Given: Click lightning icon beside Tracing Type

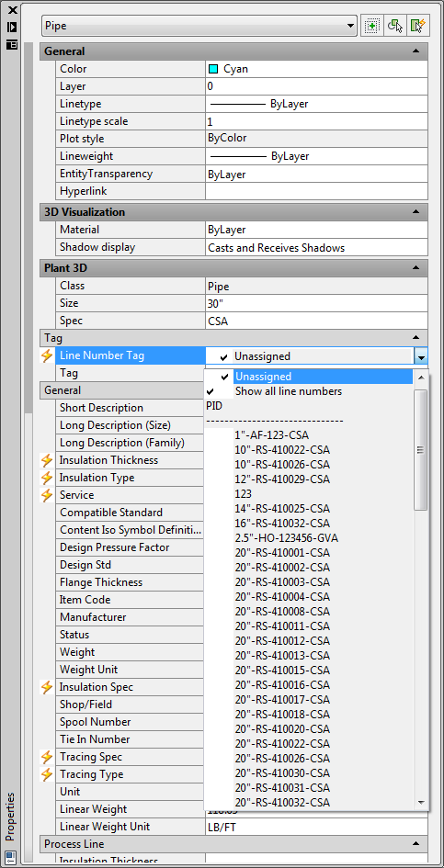Looking at the screenshot, I should (x=48, y=774).
